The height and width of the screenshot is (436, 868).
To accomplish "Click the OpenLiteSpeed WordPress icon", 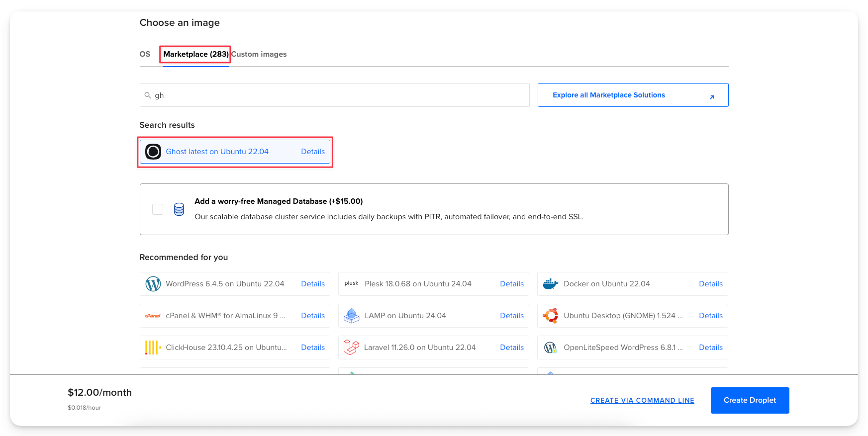I will click(550, 348).
